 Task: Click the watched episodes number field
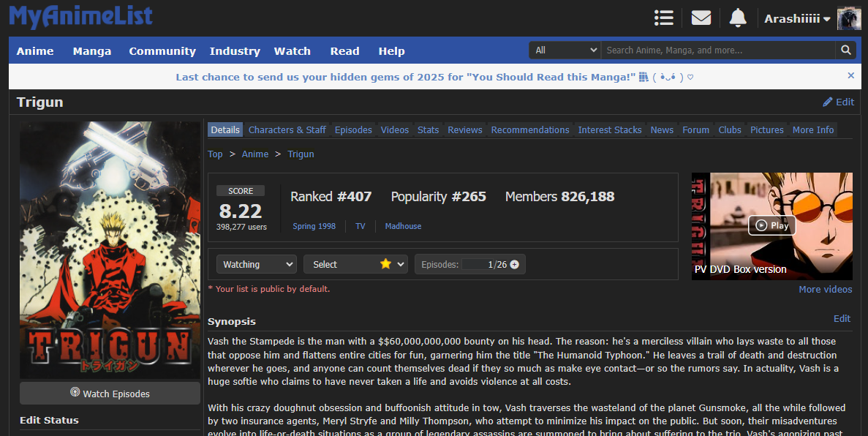pyautogui.click(x=478, y=265)
